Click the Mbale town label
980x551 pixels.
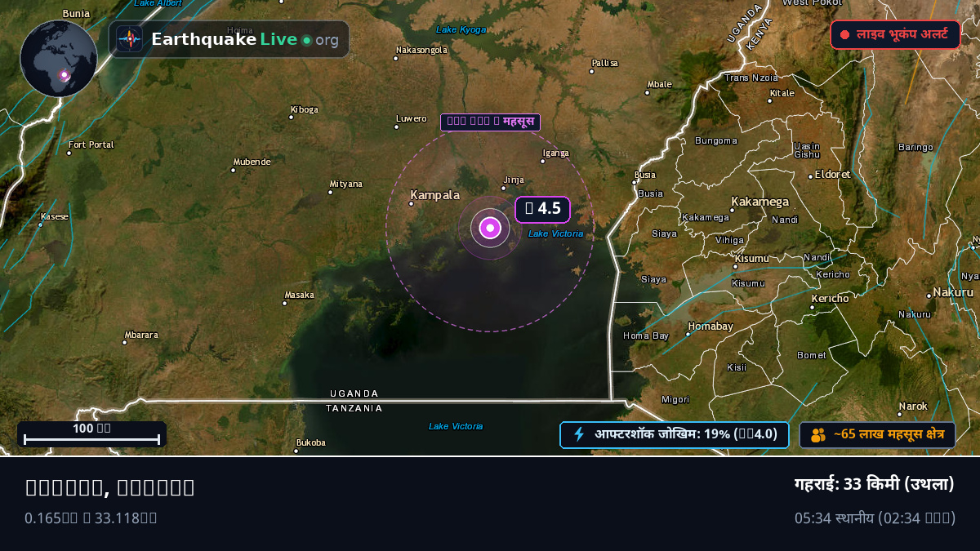[659, 84]
